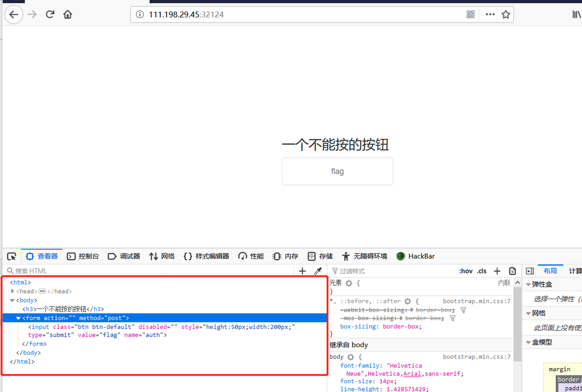The image size is (582, 392).
Task: Click the head ellipsis badge
Action: point(42,291)
